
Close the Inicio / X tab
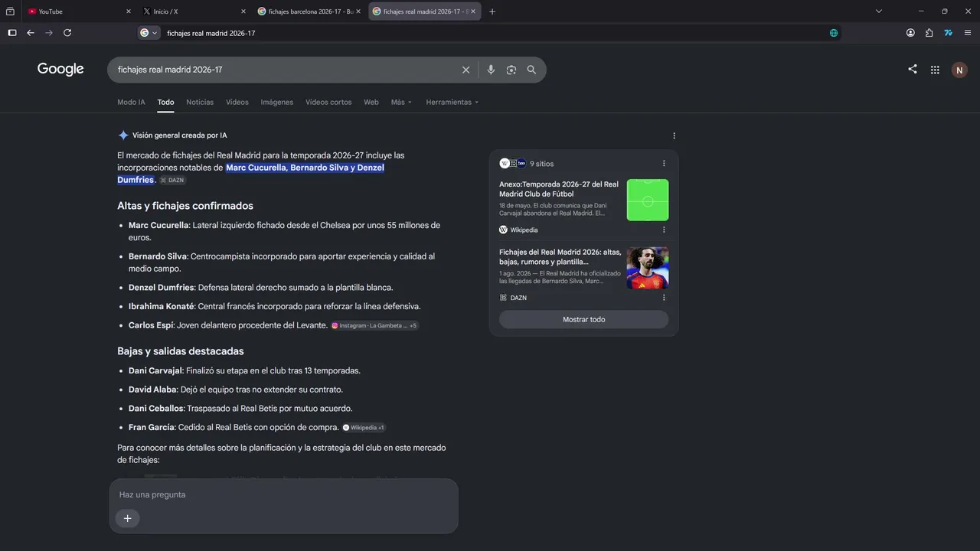243,11
